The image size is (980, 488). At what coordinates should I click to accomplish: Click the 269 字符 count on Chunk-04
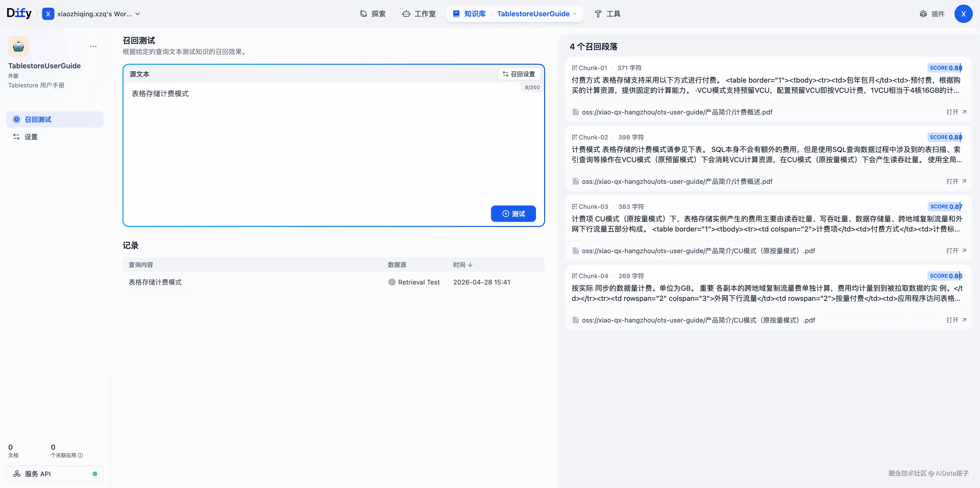pos(631,276)
